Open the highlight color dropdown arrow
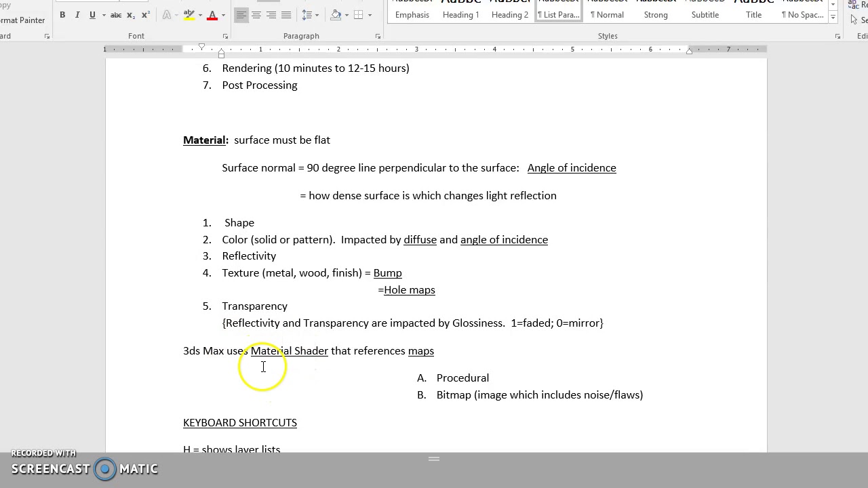Image resolution: width=868 pixels, height=488 pixels. (200, 15)
